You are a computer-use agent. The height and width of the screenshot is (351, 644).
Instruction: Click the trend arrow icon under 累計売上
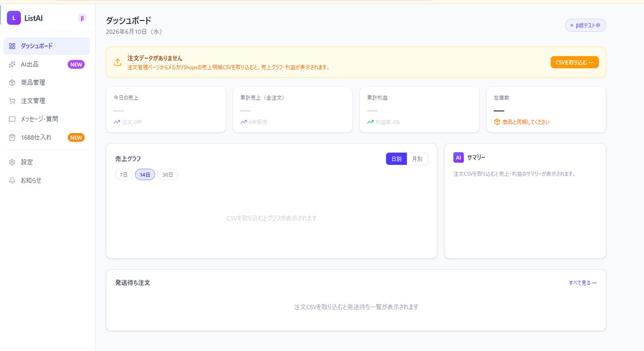[x=244, y=122]
